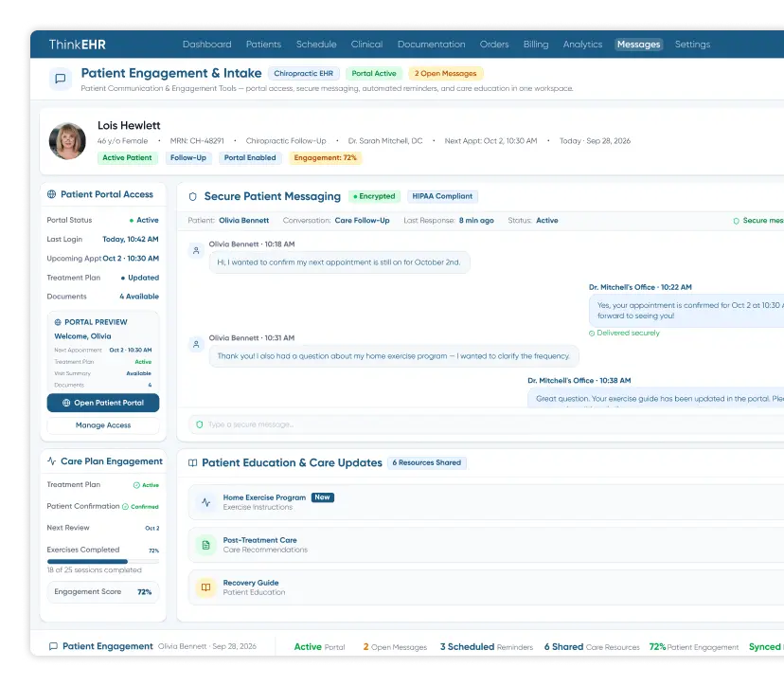Switch to the Schedule tab
This screenshot has width=784, height=686.
coord(316,45)
